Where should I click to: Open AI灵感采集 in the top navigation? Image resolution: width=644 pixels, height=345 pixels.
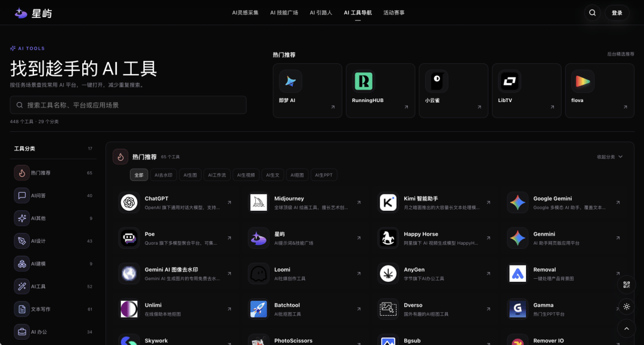(x=245, y=13)
